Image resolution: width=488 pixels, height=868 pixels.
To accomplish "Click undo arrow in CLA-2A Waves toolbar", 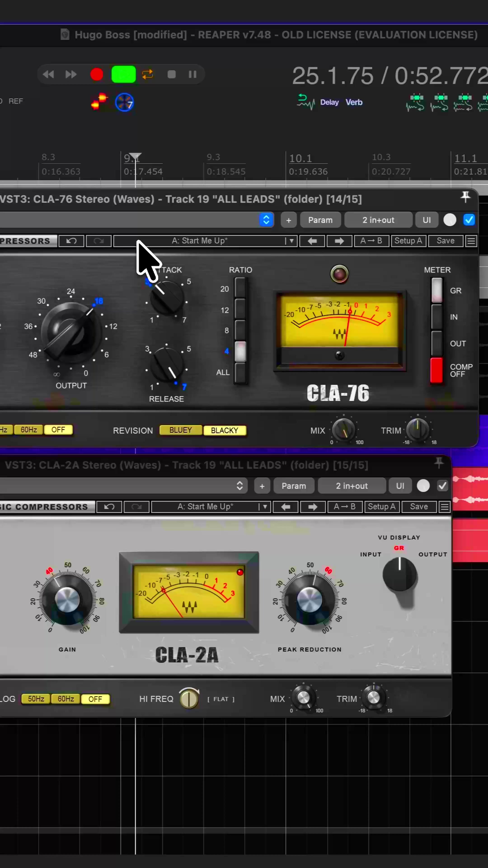I will 109,507.
